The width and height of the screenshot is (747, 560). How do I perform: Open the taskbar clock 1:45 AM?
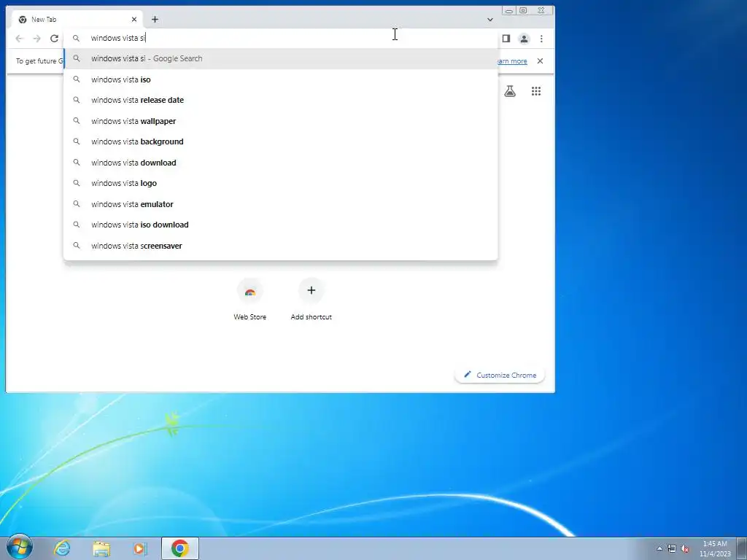tap(715, 548)
